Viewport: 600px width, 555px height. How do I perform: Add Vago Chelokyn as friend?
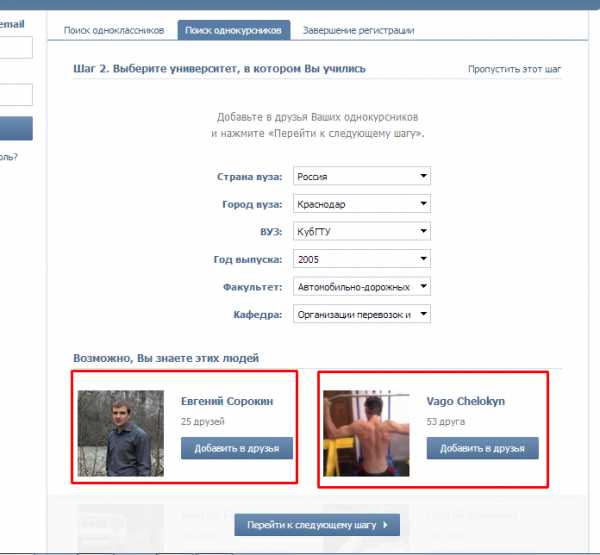pos(483,448)
